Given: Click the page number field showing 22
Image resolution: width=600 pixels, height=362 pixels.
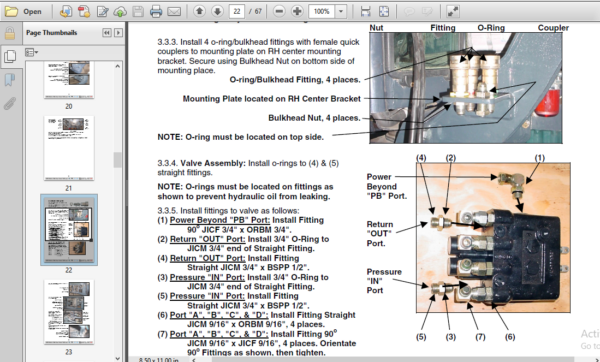Looking at the screenshot, I should point(237,11).
